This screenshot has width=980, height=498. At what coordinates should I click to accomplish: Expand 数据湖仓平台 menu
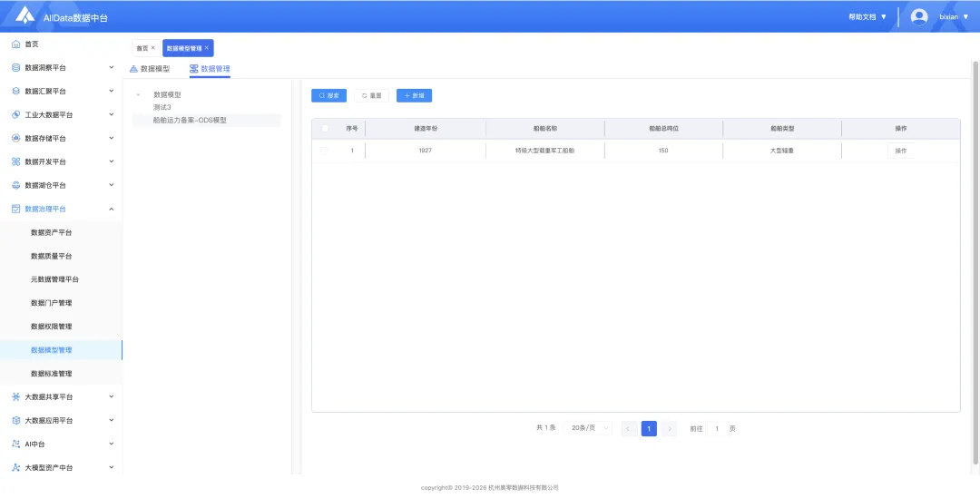[112, 186]
